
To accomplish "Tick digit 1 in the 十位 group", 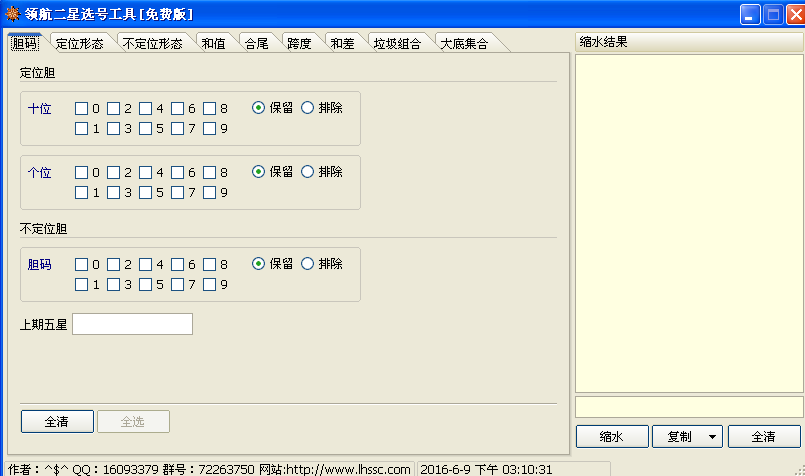I will coord(81,128).
